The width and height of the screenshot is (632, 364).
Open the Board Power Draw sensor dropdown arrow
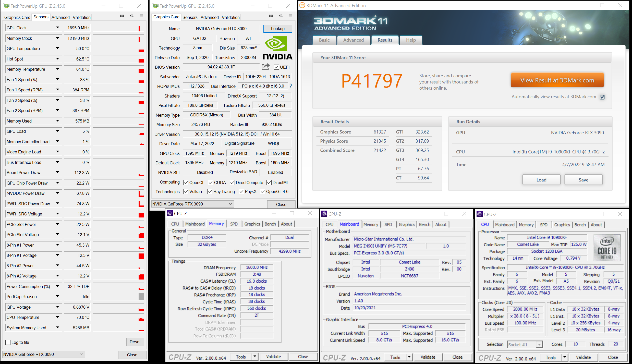point(57,172)
